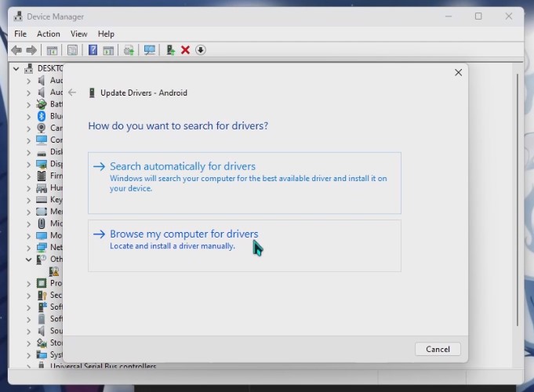Close the Update Drivers dialog
The image size is (534, 392).
(458, 73)
